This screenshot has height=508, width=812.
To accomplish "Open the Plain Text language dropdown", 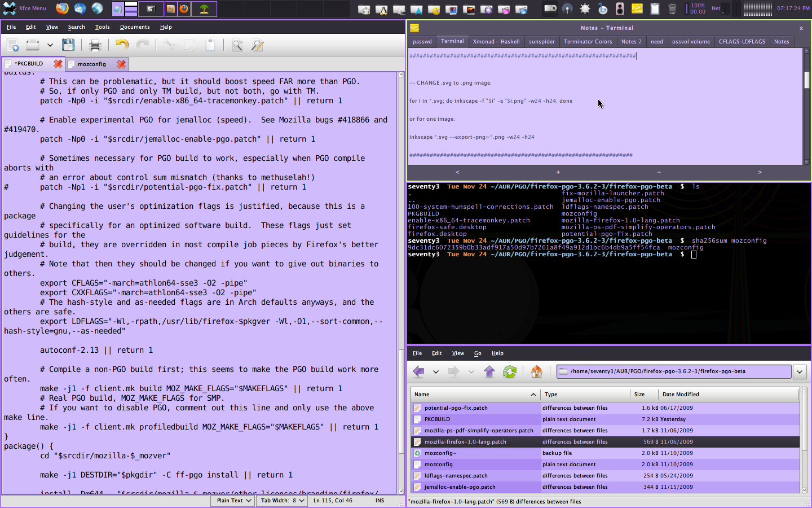I will point(233,500).
